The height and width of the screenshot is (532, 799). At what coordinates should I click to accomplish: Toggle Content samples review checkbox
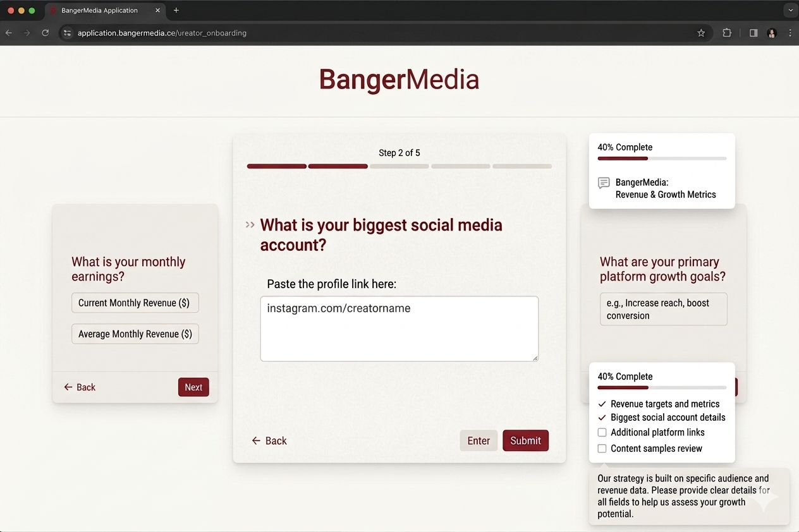pos(602,449)
